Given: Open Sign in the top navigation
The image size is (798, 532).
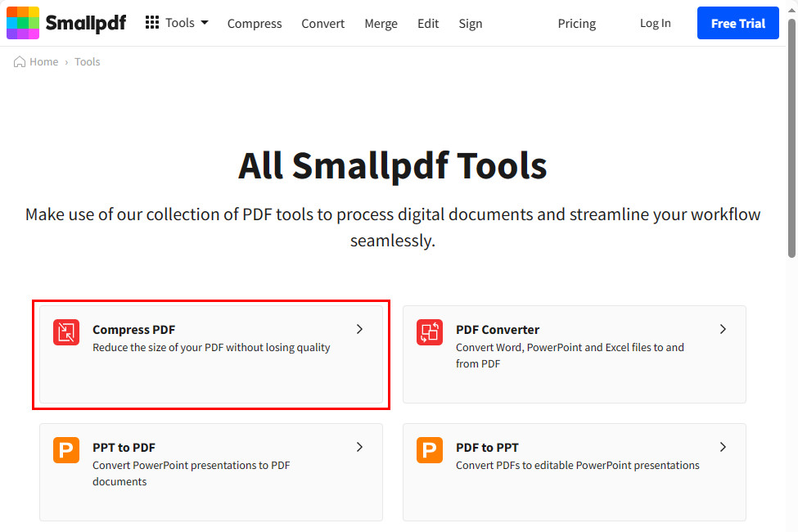Looking at the screenshot, I should pyautogui.click(x=471, y=24).
